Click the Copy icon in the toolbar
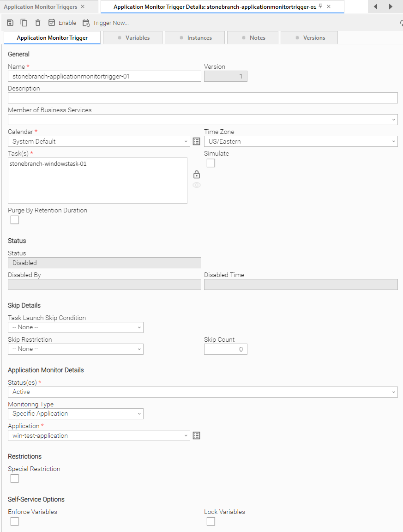403x532 pixels. pos(24,23)
